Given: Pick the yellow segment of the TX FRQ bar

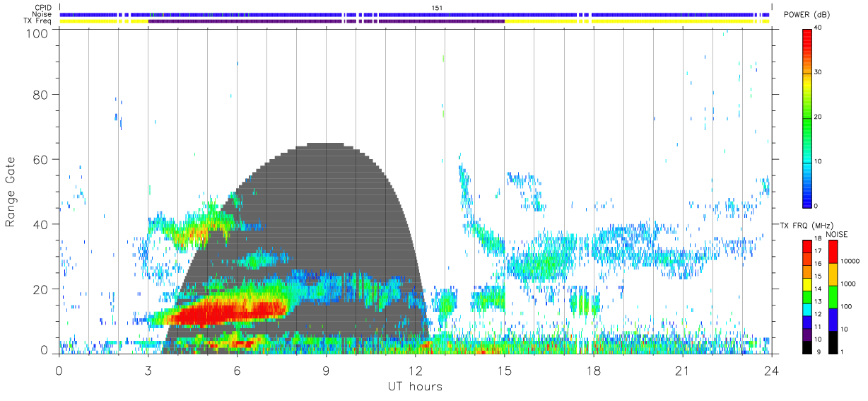Looking at the screenshot, I should click(807, 284).
